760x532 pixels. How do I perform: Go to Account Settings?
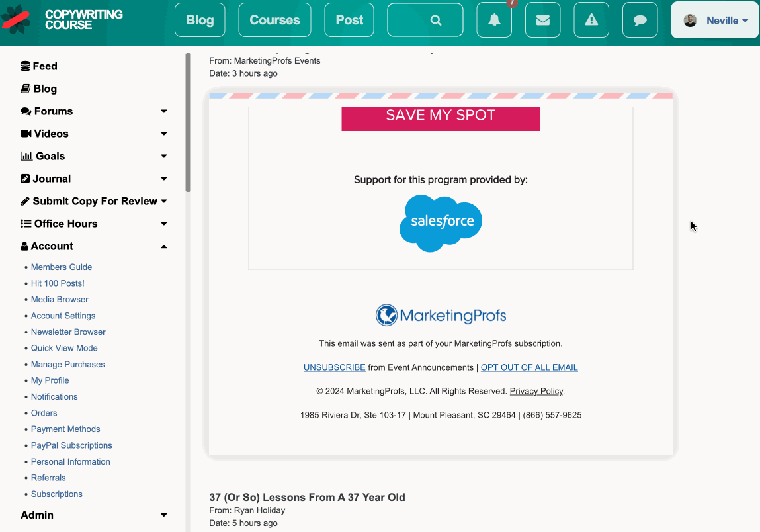click(63, 316)
